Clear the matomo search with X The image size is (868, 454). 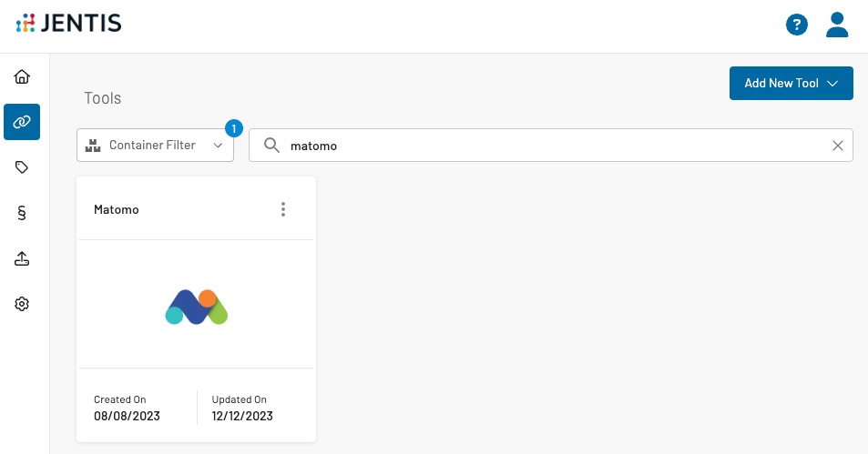pos(838,146)
